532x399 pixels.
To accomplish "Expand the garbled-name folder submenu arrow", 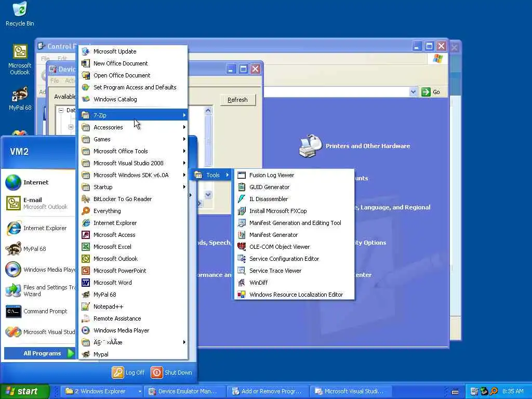I will pyautogui.click(x=184, y=342).
